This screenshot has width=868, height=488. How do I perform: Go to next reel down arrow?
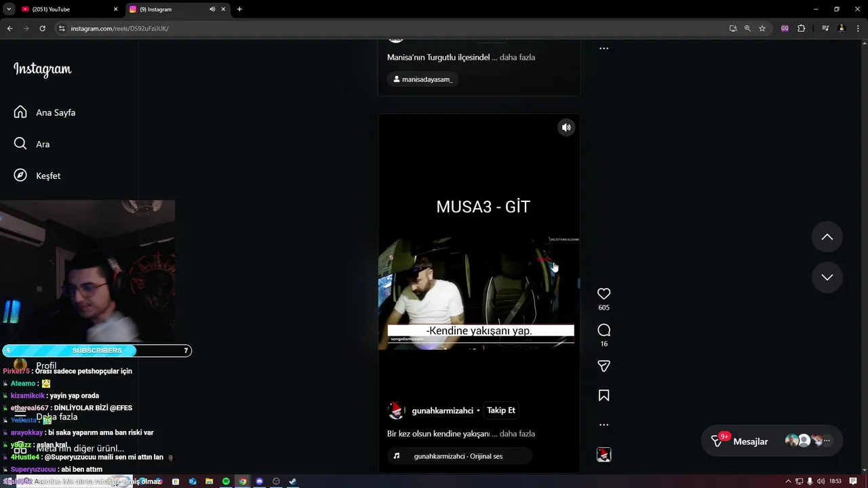[827, 277]
